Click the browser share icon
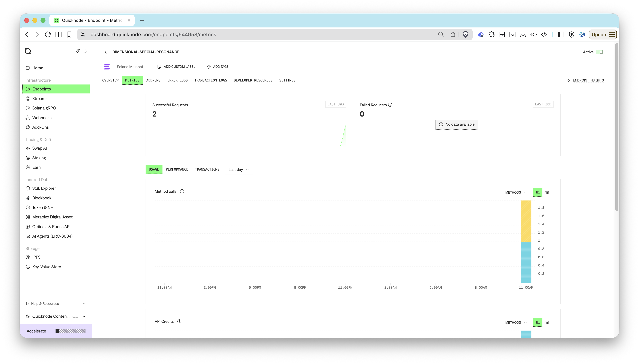639x364 pixels. pos(453,34)
